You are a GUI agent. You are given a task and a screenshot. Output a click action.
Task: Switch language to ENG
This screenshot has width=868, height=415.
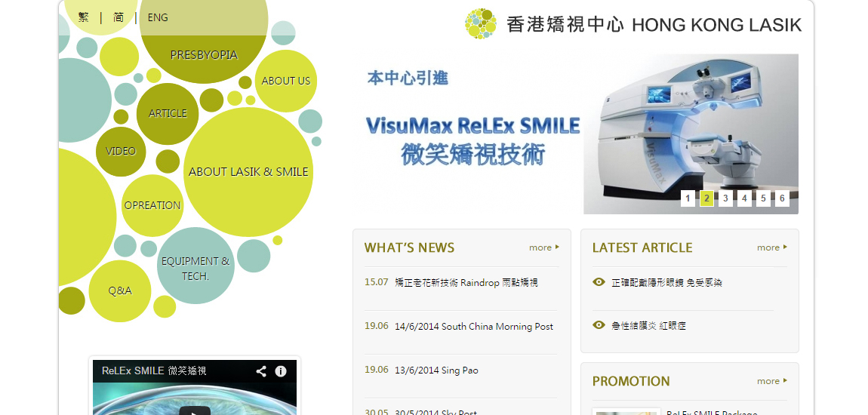point(158,17)
